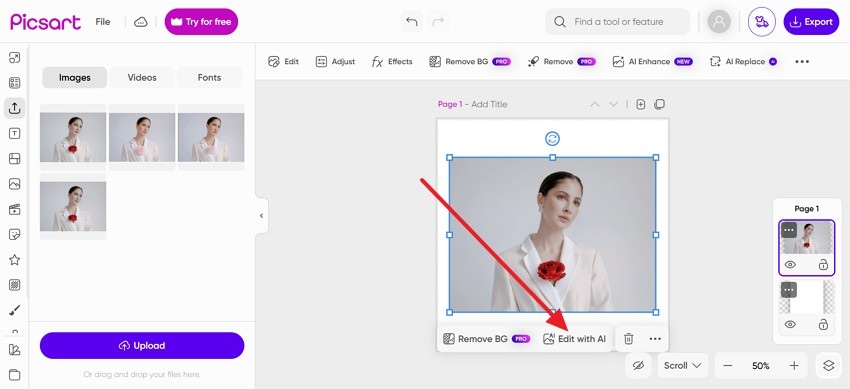Open the resize icon atop sidebar
850x389 pixels.
[x=15, y=57]
